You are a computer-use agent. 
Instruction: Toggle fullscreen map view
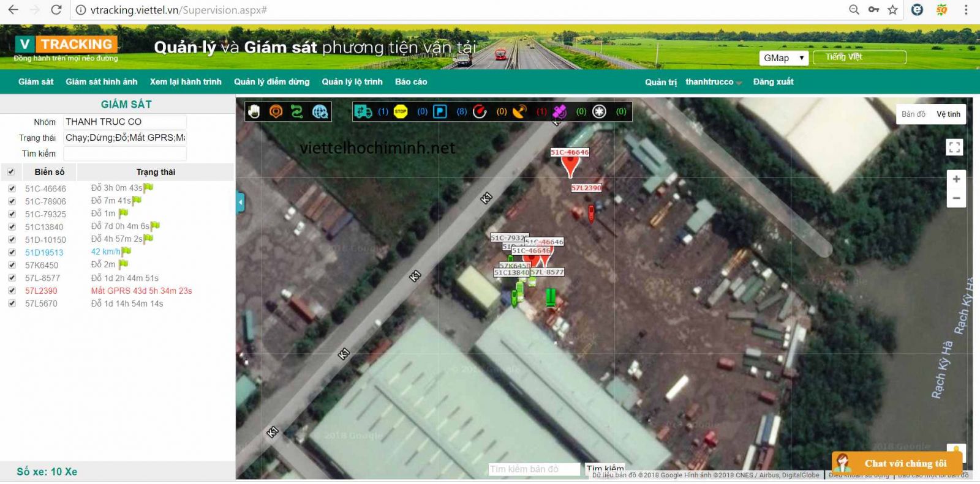[x=954, y=147]
